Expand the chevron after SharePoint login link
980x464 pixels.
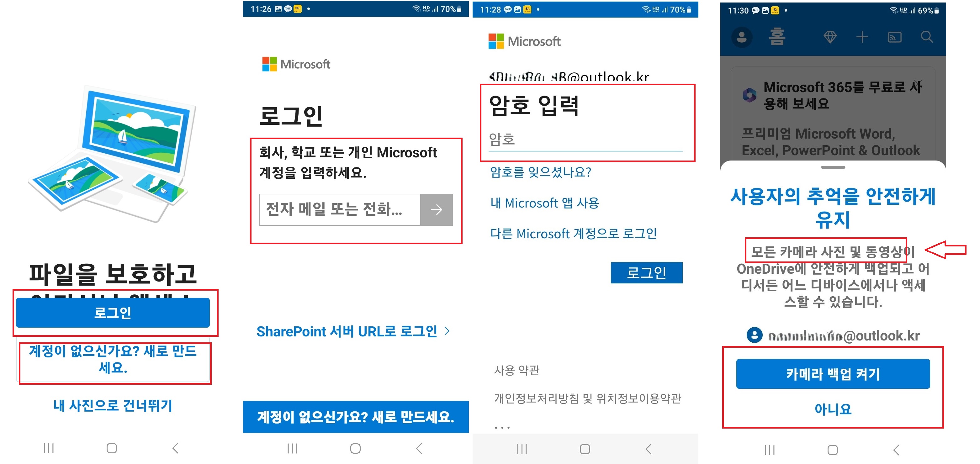tap(447, 331)
